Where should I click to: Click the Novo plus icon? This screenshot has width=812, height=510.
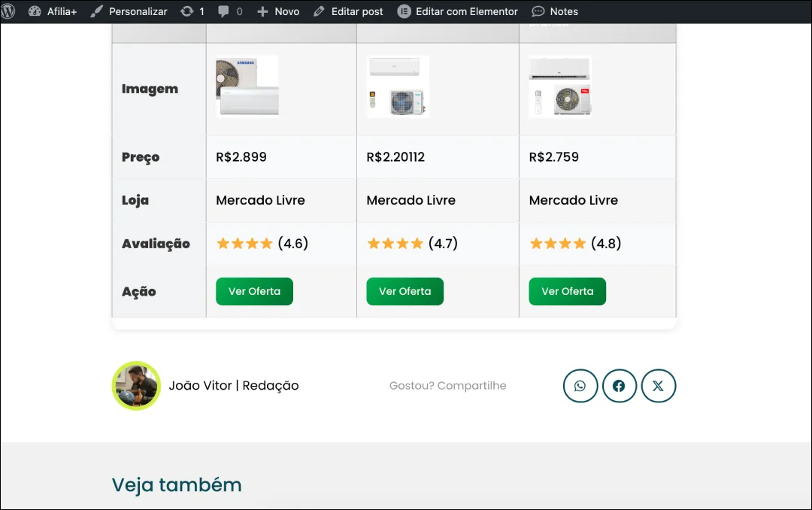(262, 11)
